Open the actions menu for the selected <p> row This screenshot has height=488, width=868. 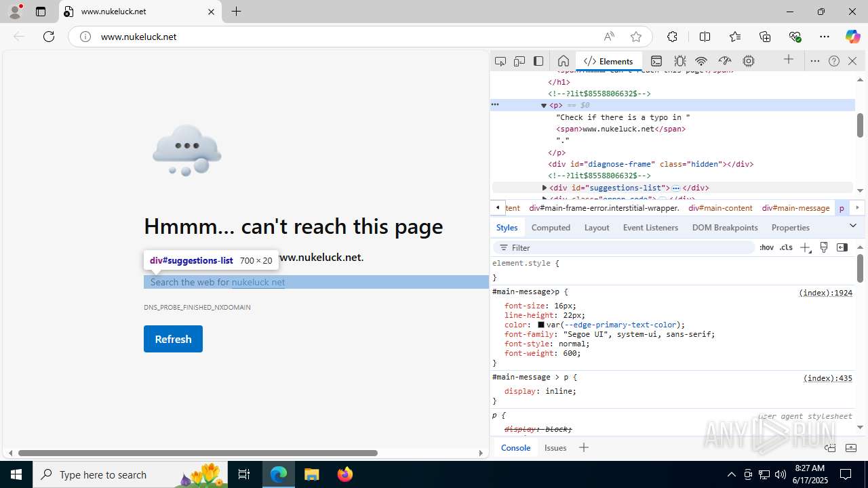coord(495,105)
